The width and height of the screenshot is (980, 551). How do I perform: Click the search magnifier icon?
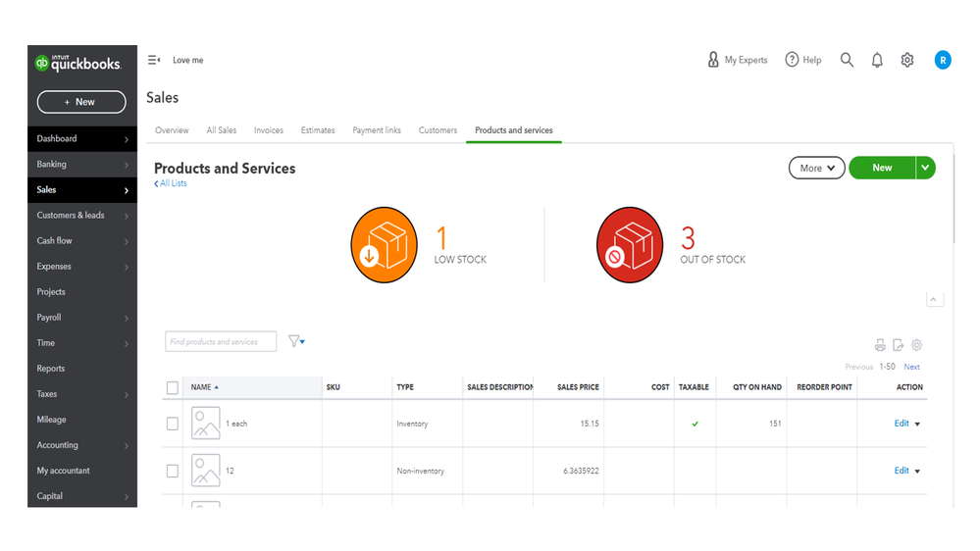tap(847, 60)
